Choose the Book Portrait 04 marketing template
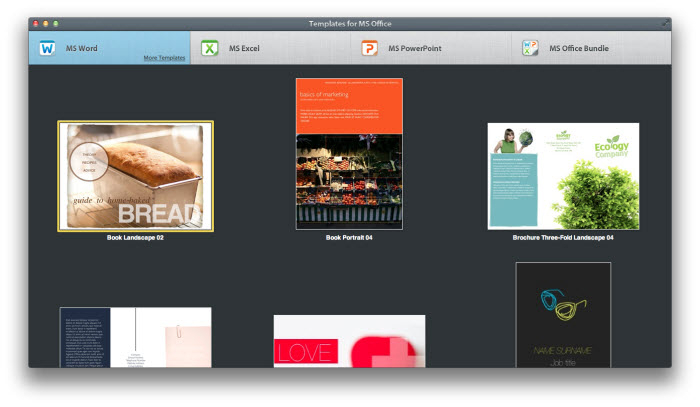The image size is (700, 407). (x=349, y=153)
